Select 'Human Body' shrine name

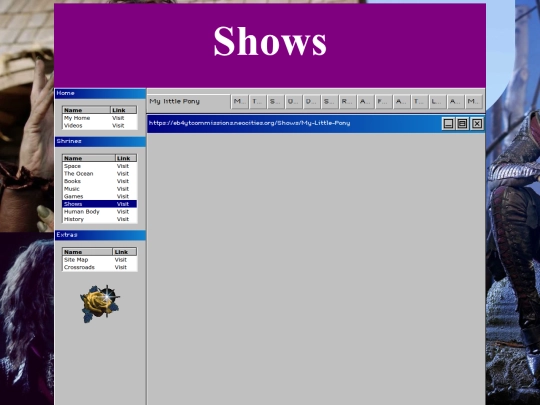tap(82, 211)
